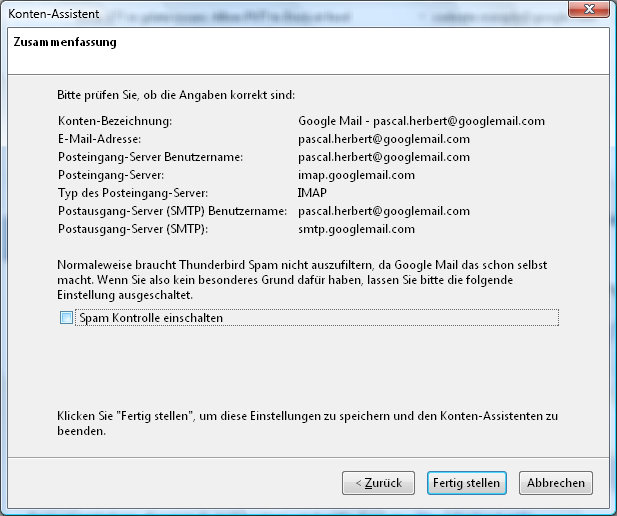The width and height of the screenshot is (617, 516).
Task: Click the Normaleweise braucht Thunderbird paragraph
Action: pos(302,280)
